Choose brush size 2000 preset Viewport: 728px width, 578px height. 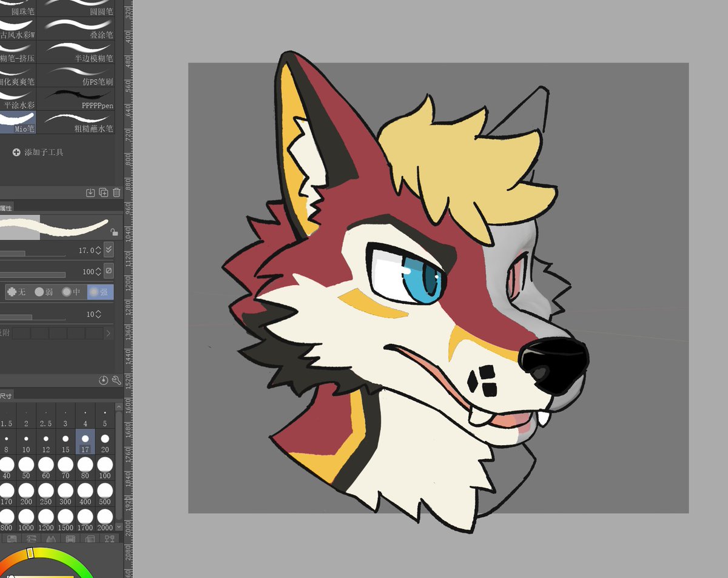tap(105, 520)
